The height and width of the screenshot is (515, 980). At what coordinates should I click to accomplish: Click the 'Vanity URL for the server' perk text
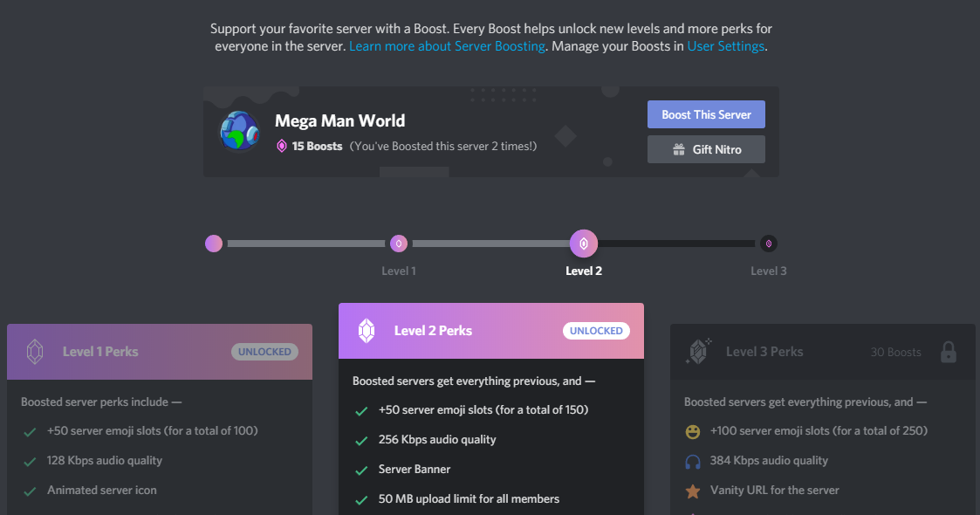(x=774, y=490)
